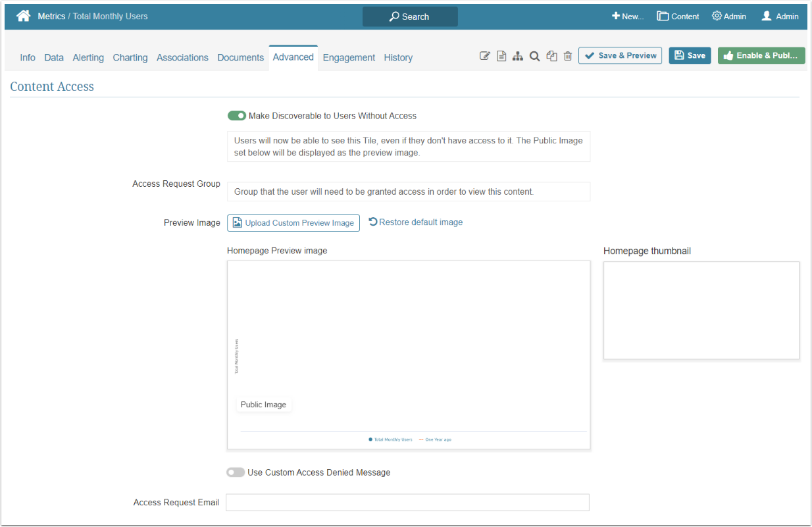
Task: Click the edit pencil icon in toolbar
Action: click(485, 57)
